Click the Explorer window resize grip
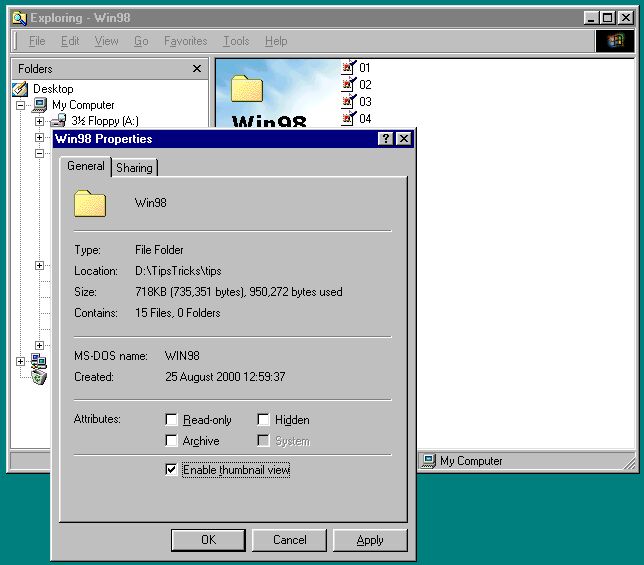 (629, 463)
